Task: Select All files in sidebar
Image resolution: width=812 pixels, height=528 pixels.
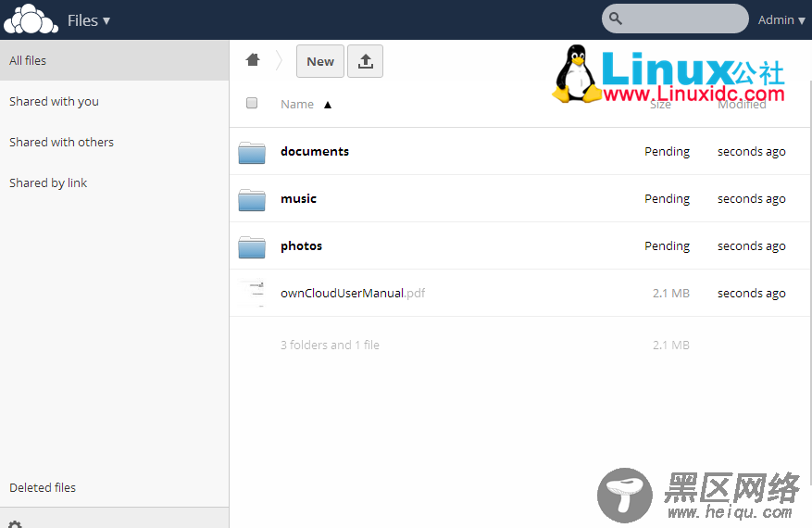Action: pyautogui.click(x=115, y=60)
